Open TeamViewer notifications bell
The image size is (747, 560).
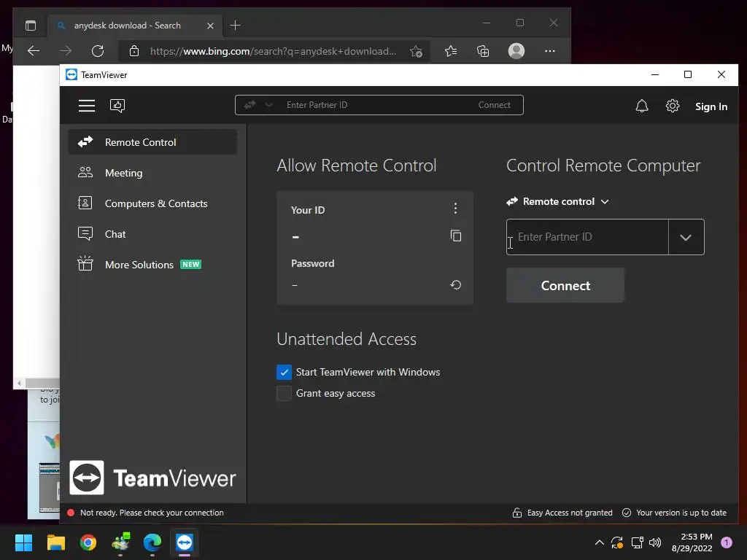pos(642,106)
